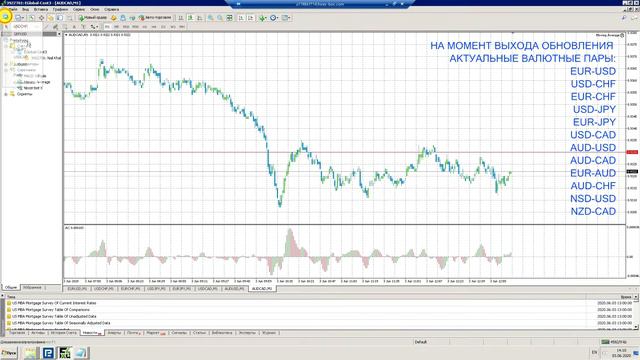Screen dimensions: 640x360
Task: Open the Графики menu
Action: tap(60, 9)
